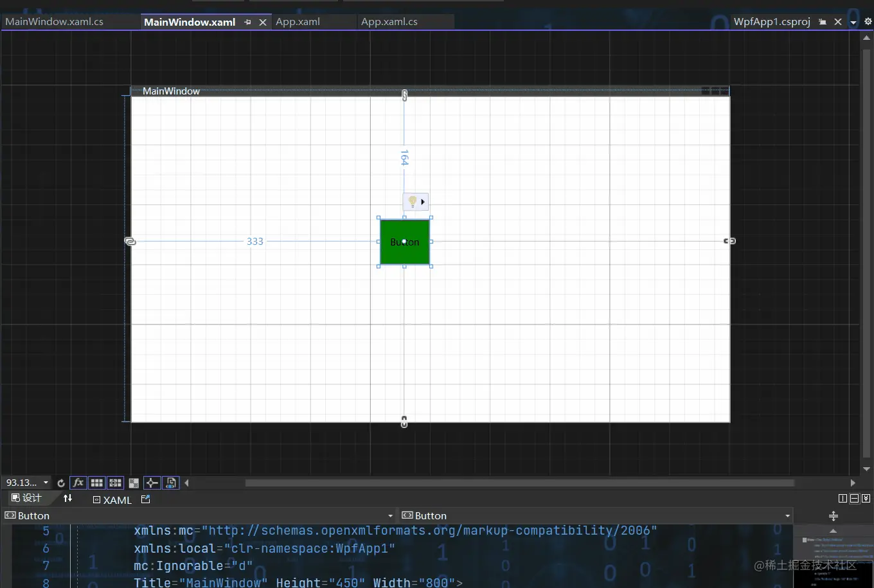The image size is (874, 588).
Task: Select the green Button in the designer
Action: [x=405, y=242]
